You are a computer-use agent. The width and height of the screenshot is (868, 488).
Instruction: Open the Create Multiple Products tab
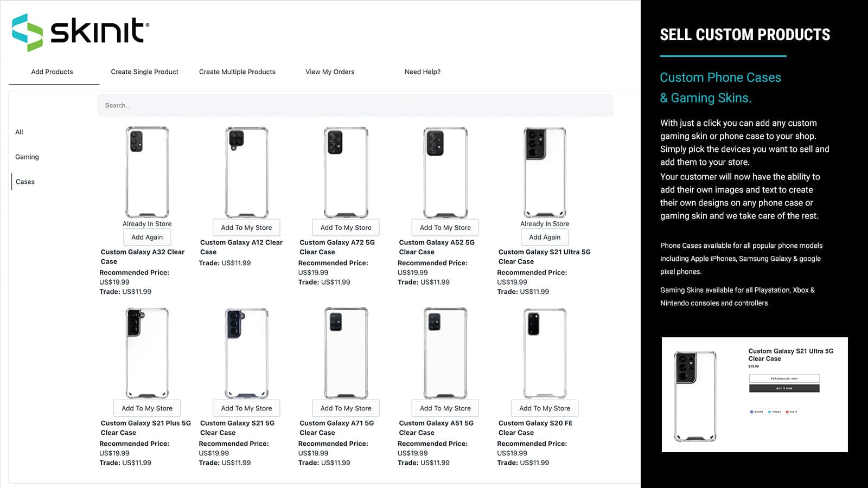pos(237,72)
